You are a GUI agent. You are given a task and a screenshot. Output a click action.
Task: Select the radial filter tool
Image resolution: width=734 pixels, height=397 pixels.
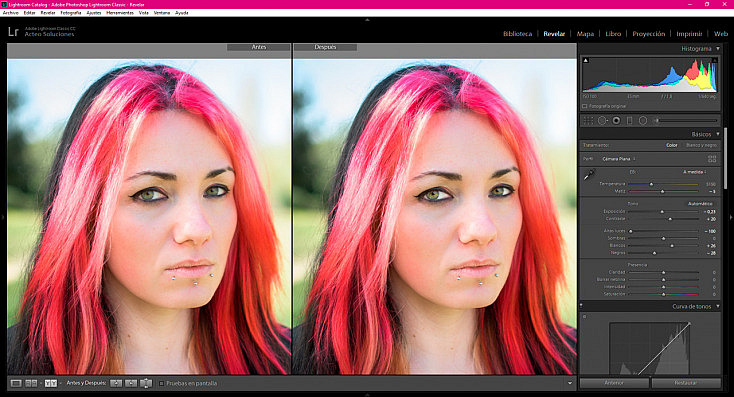click(643, 121)
